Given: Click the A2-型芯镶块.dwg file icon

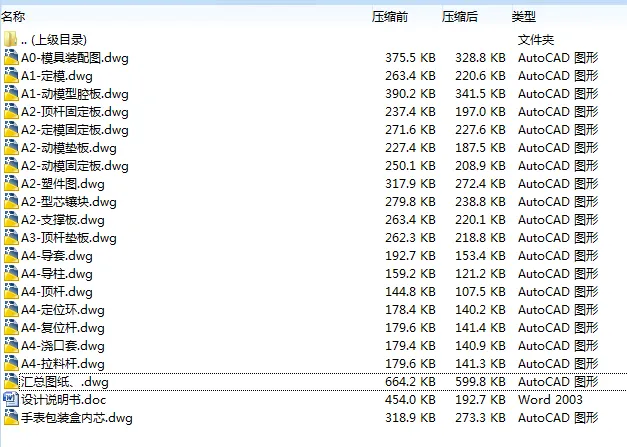Looking at the screenshot, I should 11,202.
